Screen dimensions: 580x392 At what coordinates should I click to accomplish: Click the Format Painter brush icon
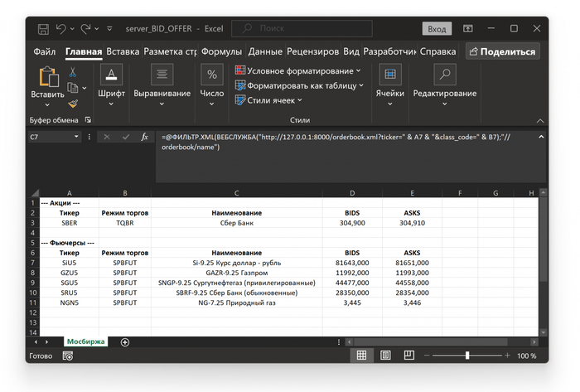click(73, 104)
